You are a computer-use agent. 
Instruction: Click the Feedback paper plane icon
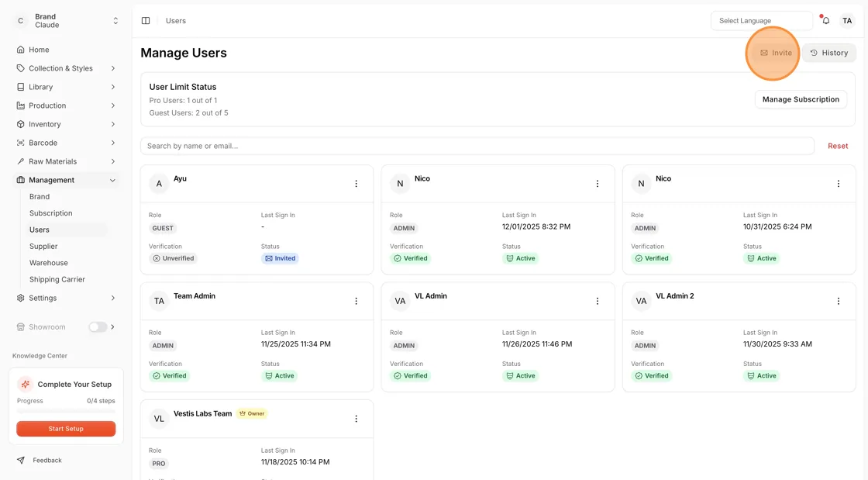[20, 460]
